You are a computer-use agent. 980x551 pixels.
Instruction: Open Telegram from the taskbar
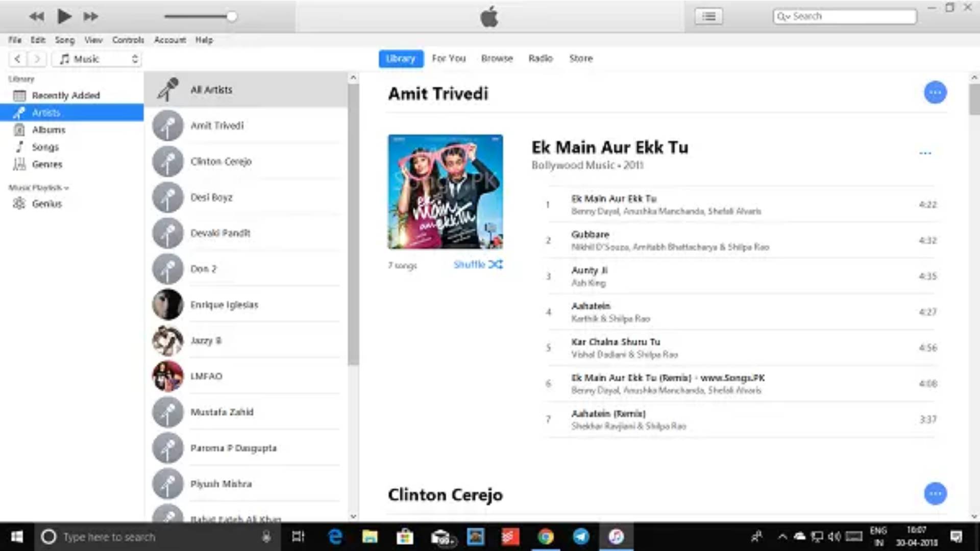[581, 537]
